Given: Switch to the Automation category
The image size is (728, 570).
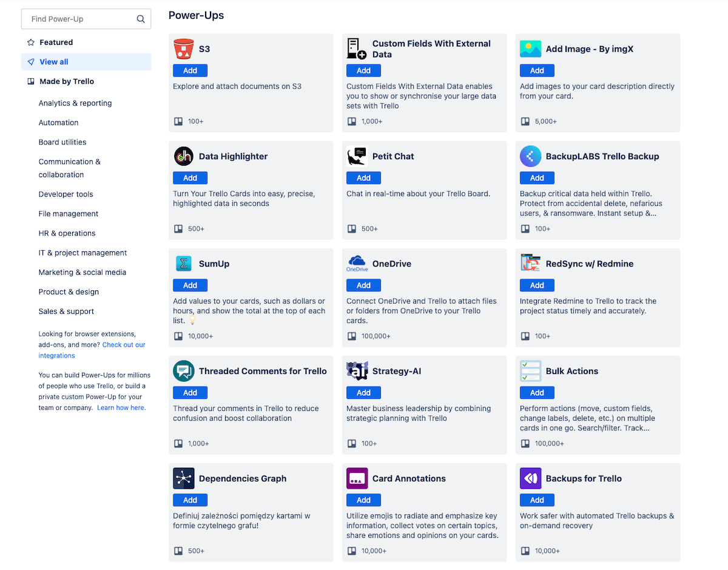Looking at the screenshot, I should click(58, 123).
